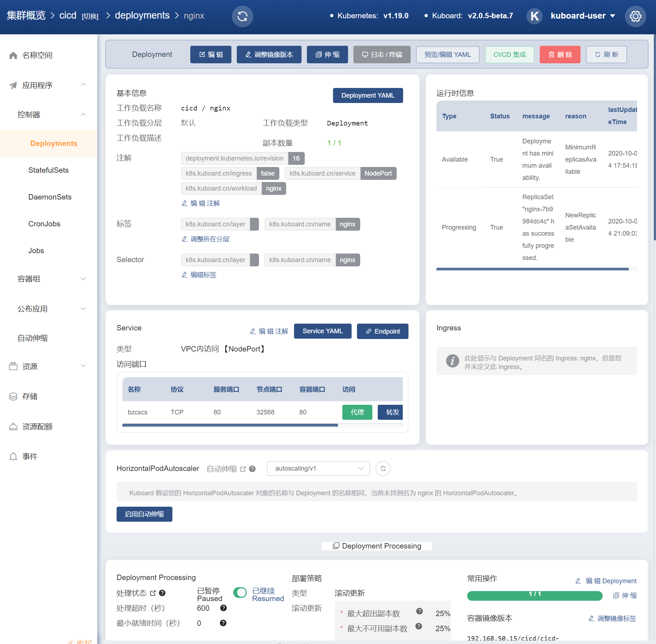Viewport: 656px width, 644px height.
Task: Click the Endpoint button
Action: [x=383, y=331]
